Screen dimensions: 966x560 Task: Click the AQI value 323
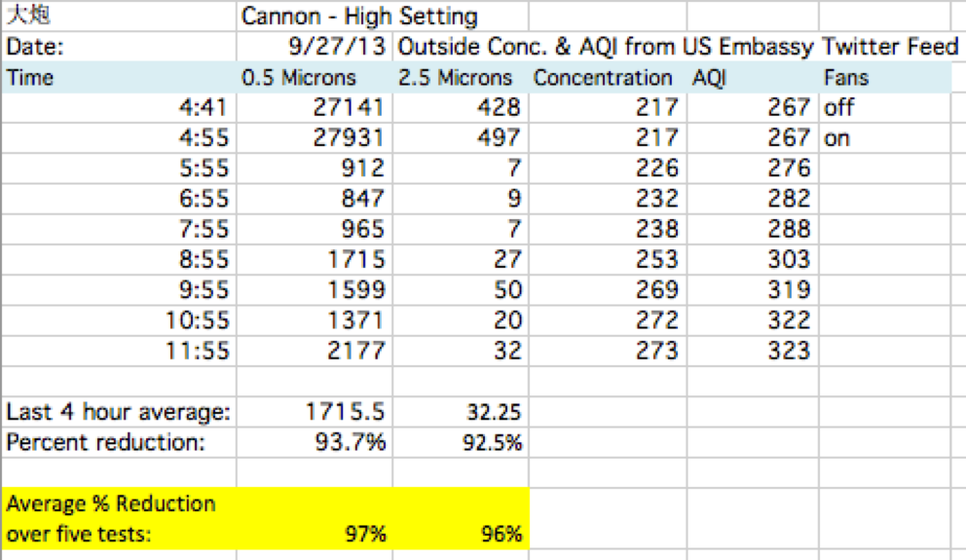753,351
